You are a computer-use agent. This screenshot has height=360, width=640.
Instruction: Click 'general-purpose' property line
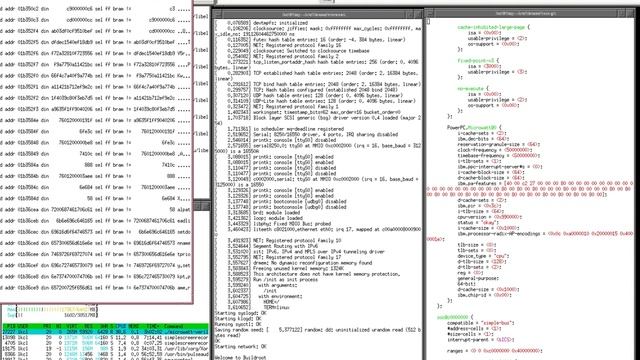pos(478,278)
